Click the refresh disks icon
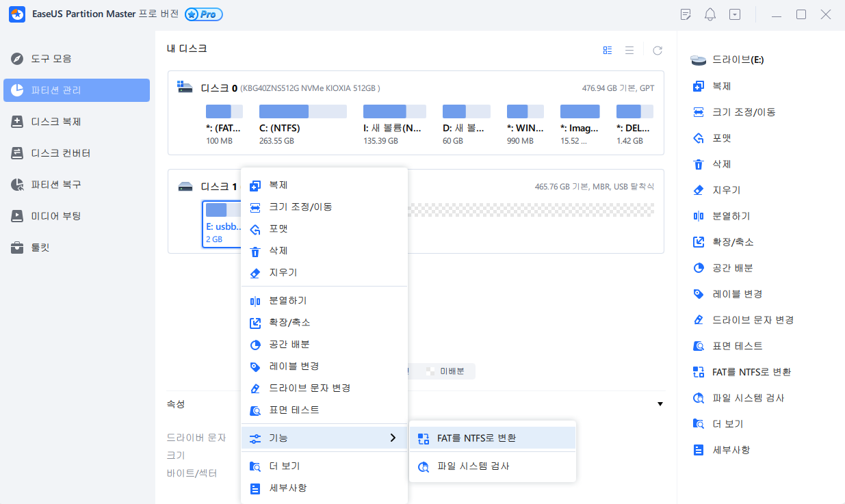 pyautogui.click(x=657, y=49)
